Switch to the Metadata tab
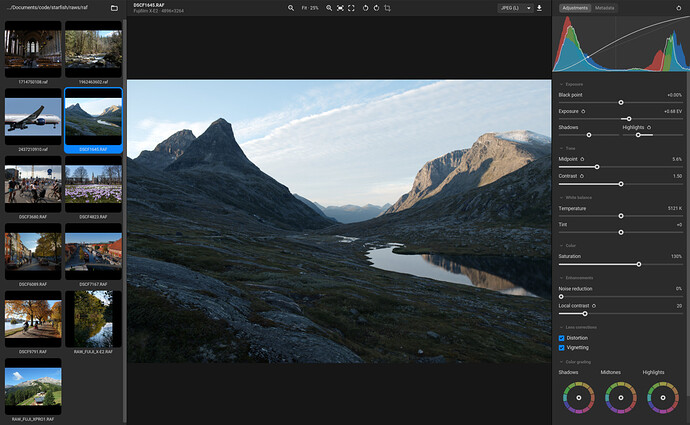Viewport: 690px width, 425px height. coord(604,8)
